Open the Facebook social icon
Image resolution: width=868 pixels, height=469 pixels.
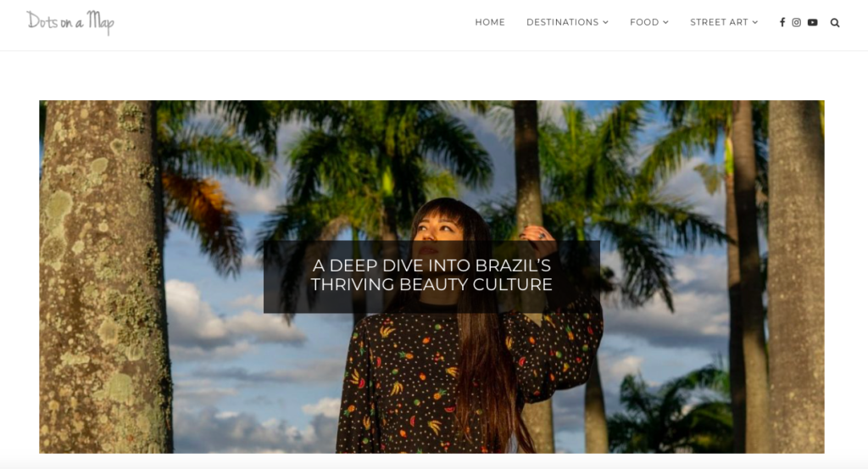pyautogui.click(x=782, y=22)
